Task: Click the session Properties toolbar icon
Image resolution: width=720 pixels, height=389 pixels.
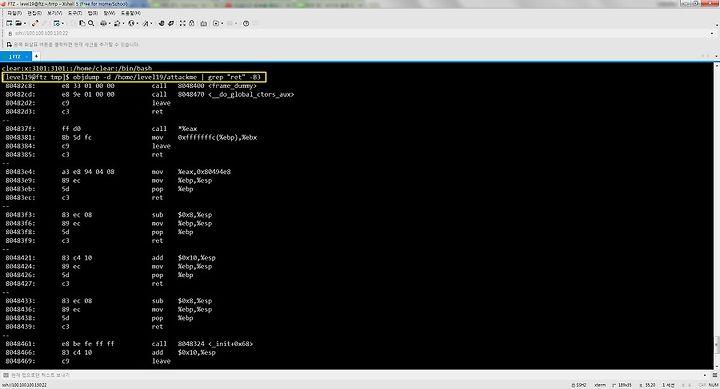Action: coord(56,23)
